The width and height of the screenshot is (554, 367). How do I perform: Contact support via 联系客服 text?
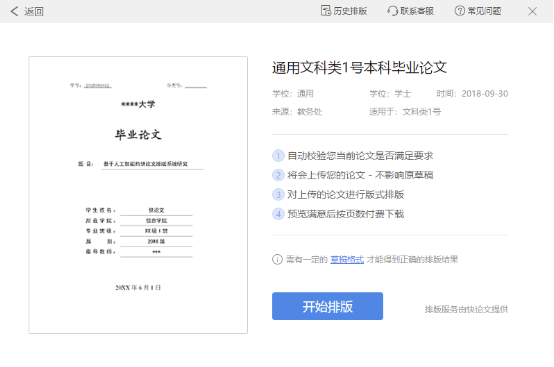click(x=417, y=11)
